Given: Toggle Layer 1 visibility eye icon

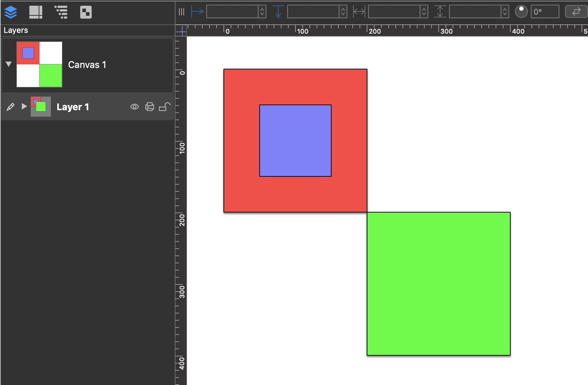Looking at the screenshot, I should coord(135,107).
